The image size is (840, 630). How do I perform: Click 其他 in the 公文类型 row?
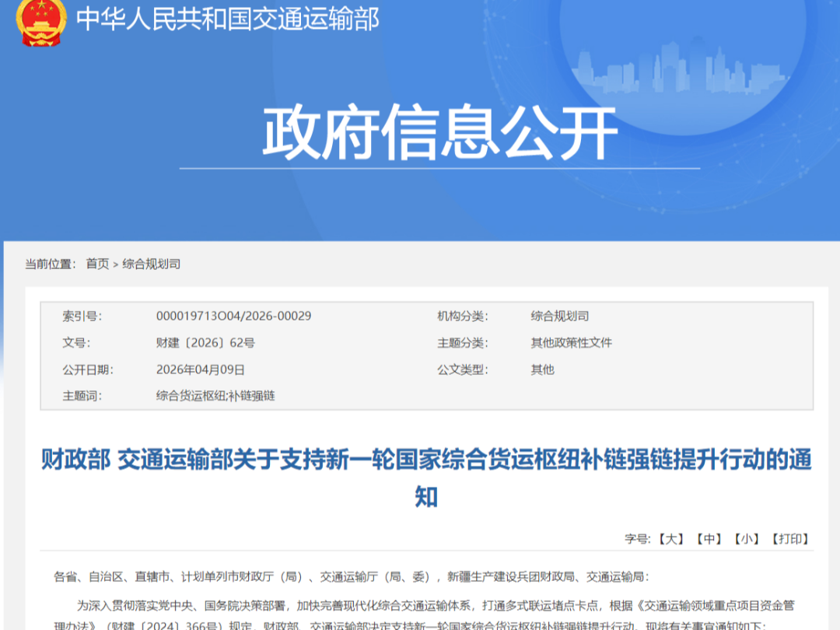coord(543,369)
